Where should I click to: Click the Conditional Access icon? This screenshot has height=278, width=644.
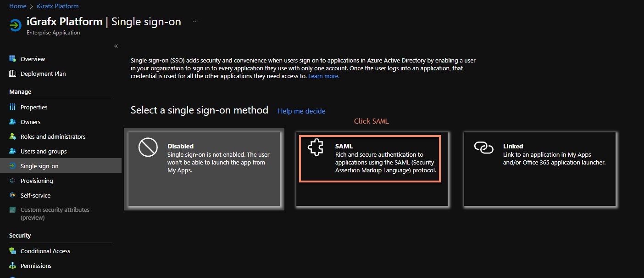13,251
